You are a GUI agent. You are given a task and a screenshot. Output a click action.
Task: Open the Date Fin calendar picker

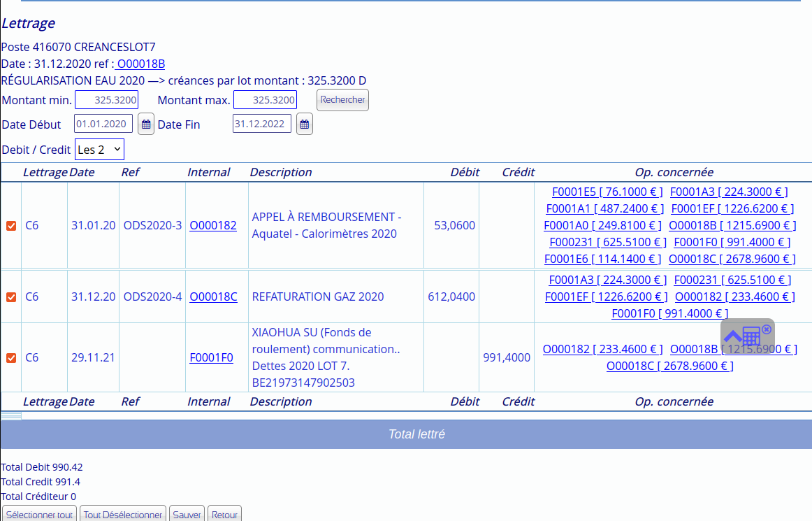(x=305, y=124)
